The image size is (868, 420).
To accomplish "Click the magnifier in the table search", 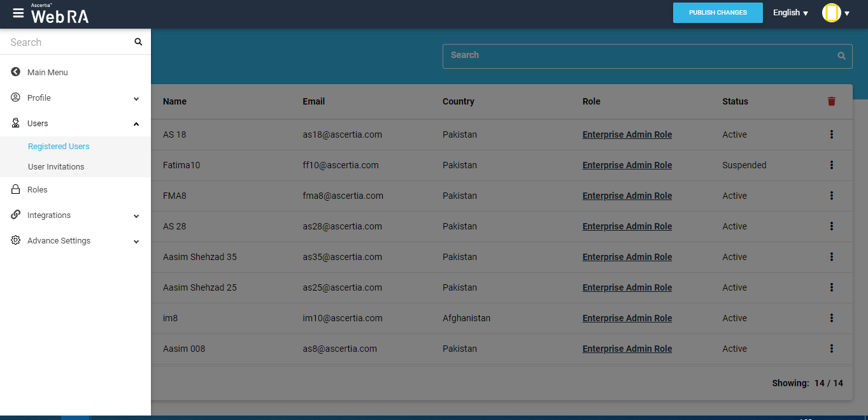I will pyautogui.click(x=841, y=56).
